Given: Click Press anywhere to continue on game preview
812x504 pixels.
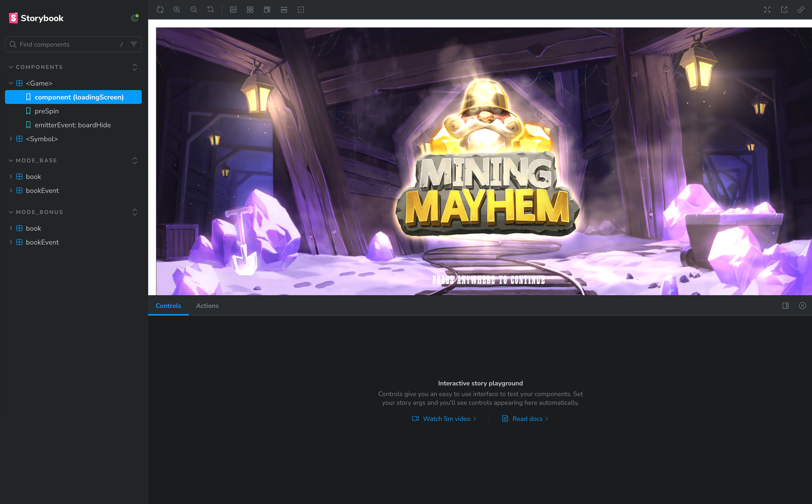Looking at the screenshot, I should pyautogui.click(x=489, y=280).
